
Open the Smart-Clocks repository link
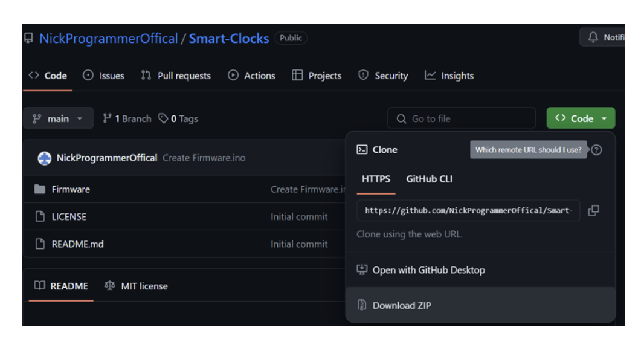pos(228,39)
